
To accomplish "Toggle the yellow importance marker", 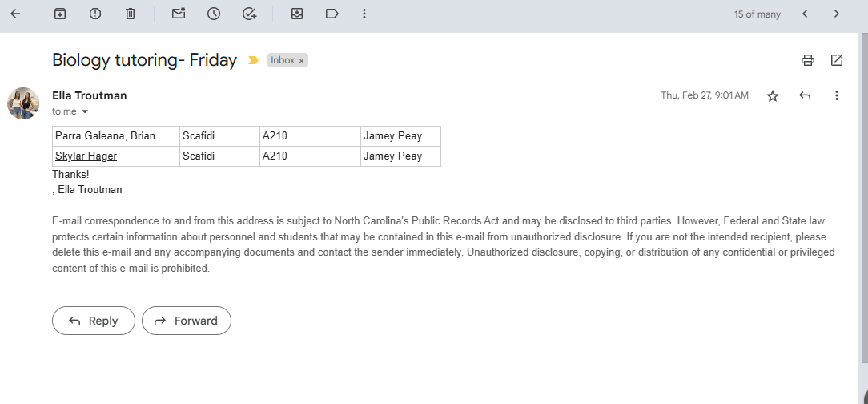I will pyautogui.click(x=253, y=60).
